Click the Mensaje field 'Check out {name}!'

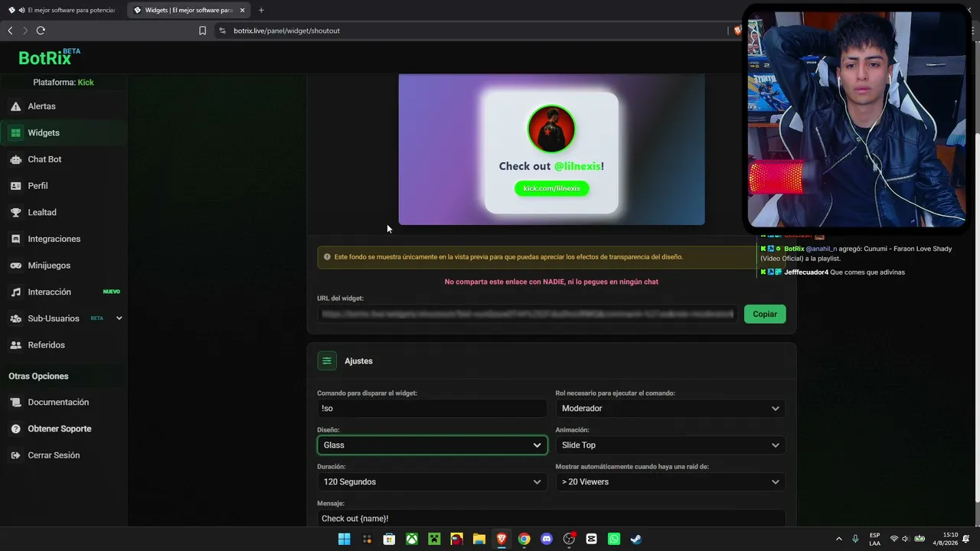click(551, 518)
